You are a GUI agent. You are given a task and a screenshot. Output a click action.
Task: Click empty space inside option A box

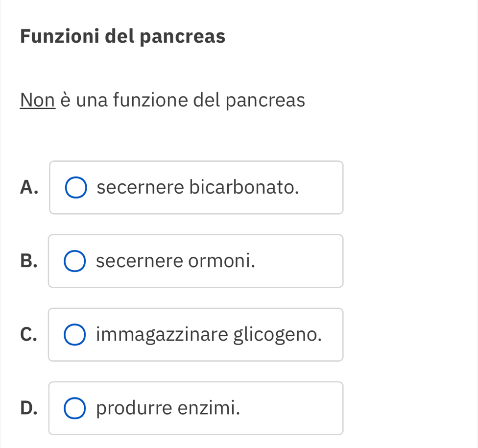321,187
